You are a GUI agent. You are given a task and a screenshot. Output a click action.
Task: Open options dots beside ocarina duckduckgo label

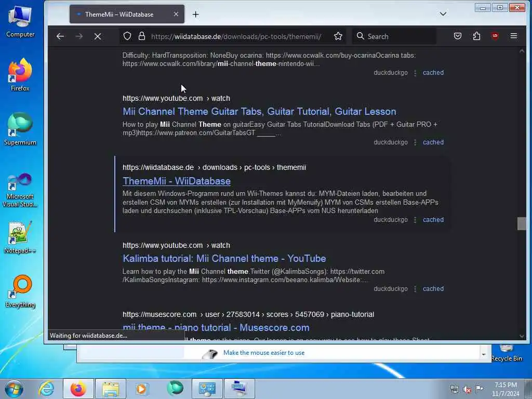415,73
